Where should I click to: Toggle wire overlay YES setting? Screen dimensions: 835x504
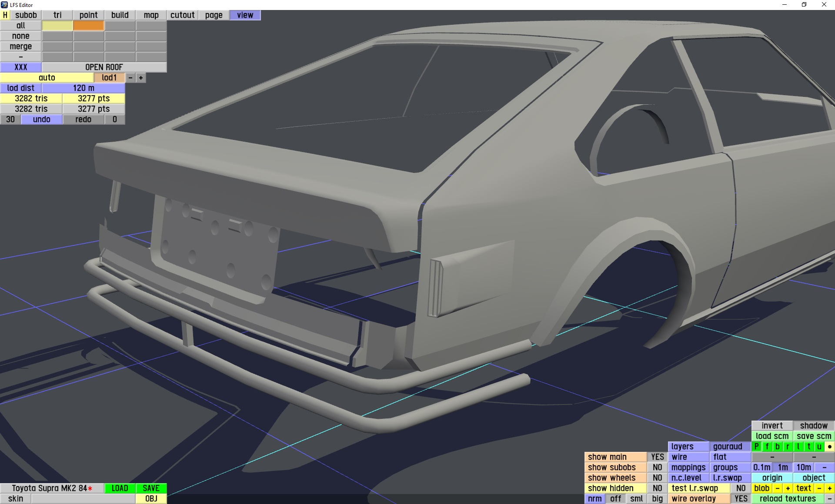click(741, 499)
